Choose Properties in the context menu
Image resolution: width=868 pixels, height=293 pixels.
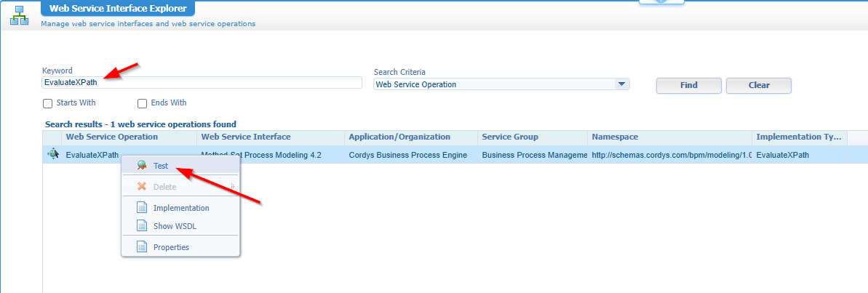pos(171,247)
